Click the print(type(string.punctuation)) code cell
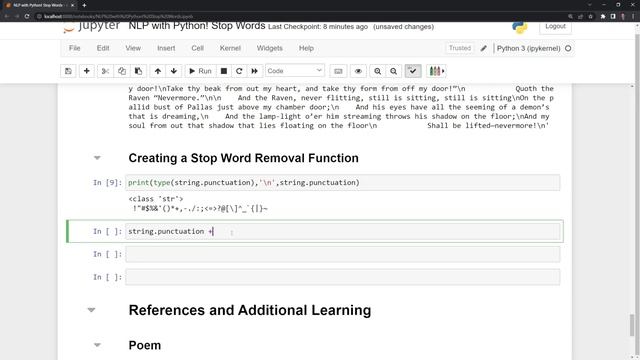Viewport: 640px width, 360px height. pos(342,182)
